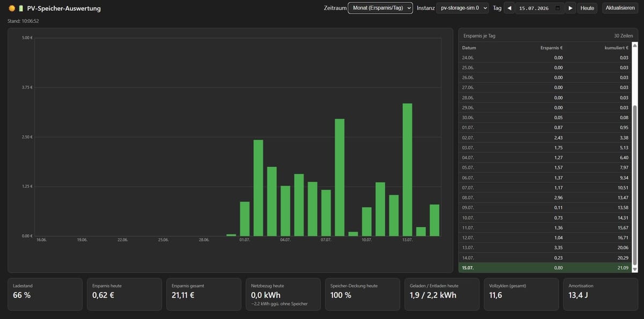Click the battery icon in header
This screenshot has width=644, height=319.
pyautogui.click(x=21, y=9)
